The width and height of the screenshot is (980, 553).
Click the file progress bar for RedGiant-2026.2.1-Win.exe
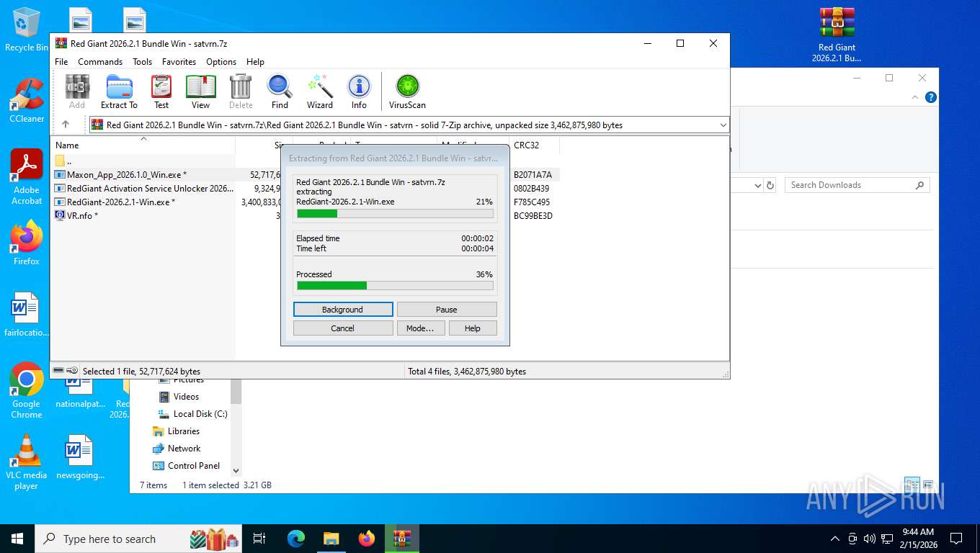(395, 214)
